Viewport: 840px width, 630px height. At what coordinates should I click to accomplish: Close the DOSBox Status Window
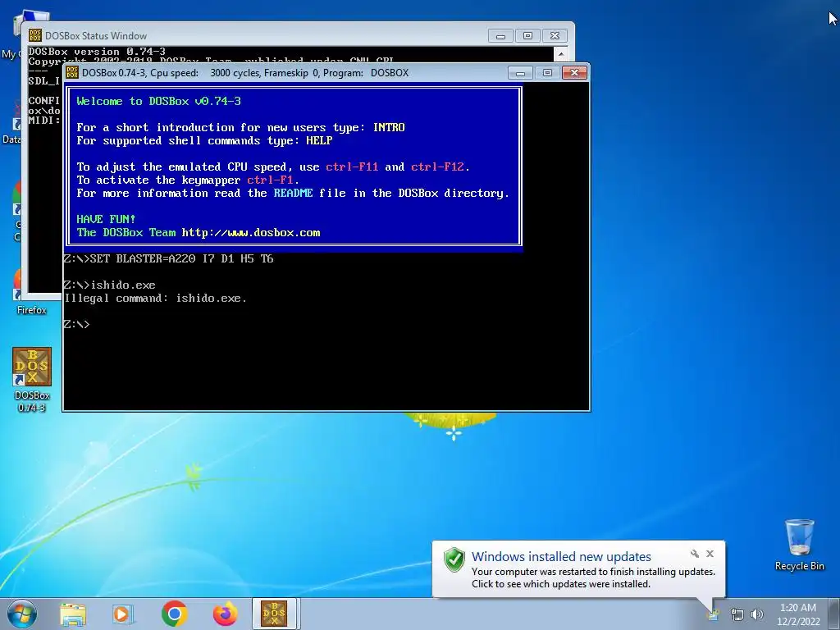click(x=555, y=36)
